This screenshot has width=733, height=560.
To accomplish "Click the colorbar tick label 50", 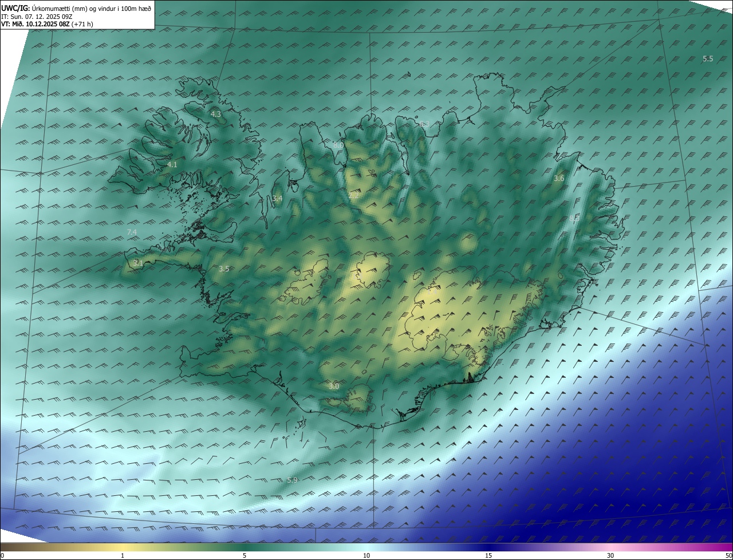I will click(729, 555).
